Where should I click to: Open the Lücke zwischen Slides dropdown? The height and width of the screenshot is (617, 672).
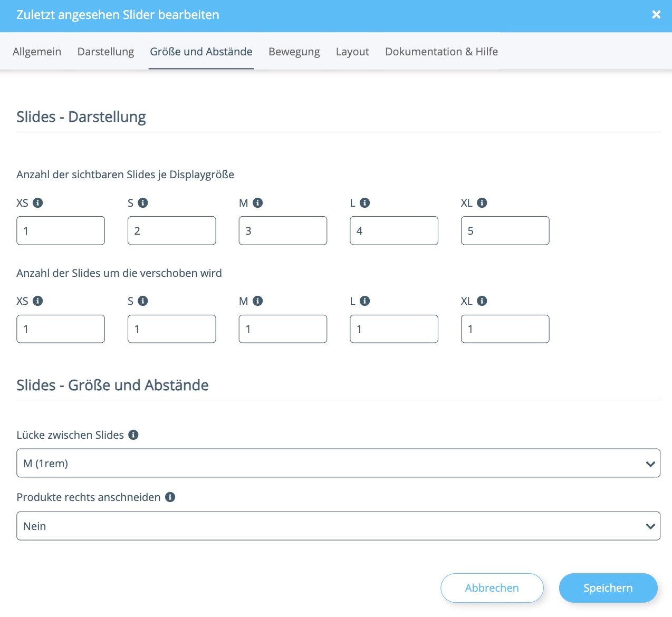point(338,463)
